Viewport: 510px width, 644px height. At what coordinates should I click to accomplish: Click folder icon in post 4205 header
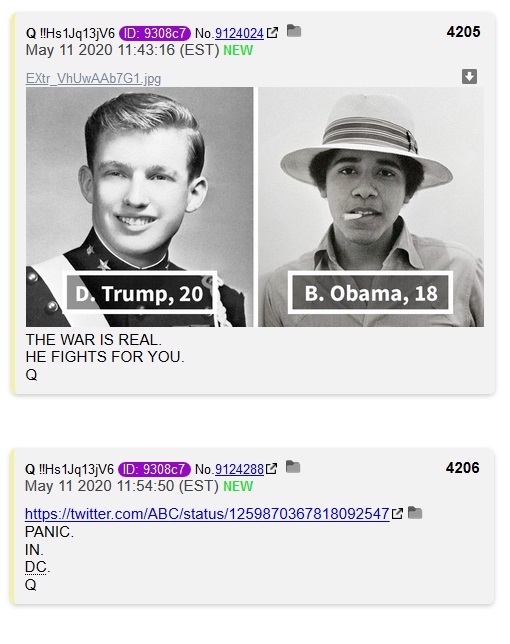click(x=294, y=31)
